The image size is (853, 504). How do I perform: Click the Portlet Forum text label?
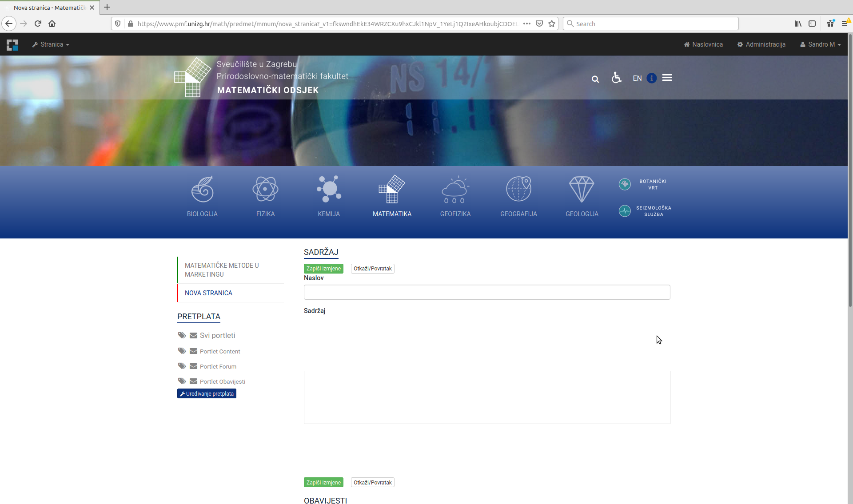[218, 366]
